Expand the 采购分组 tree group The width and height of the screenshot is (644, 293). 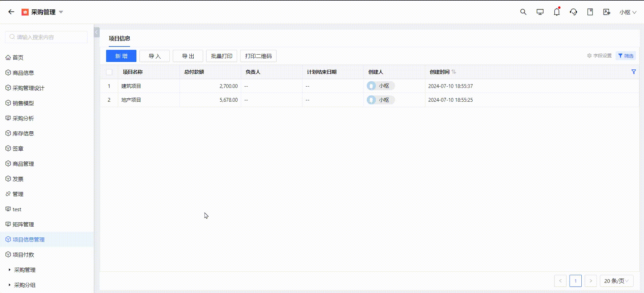coord(9,285)
